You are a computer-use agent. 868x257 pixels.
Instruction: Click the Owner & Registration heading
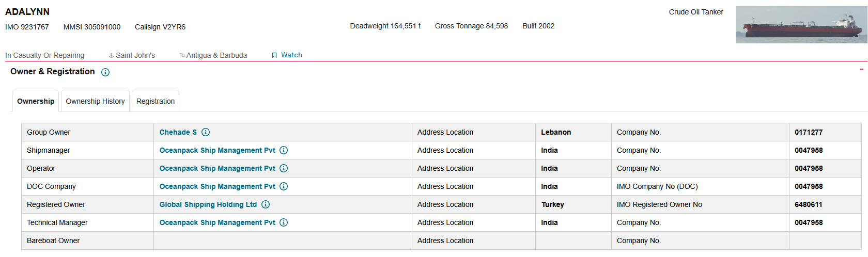(x=53, y=71)
